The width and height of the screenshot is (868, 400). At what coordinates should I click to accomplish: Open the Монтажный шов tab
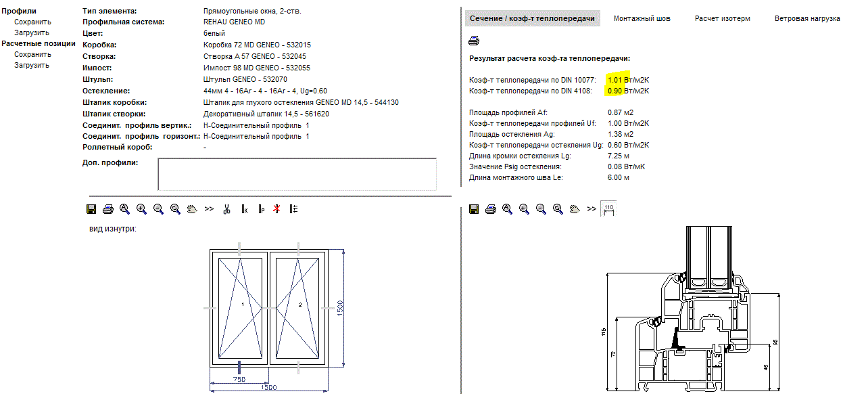(x=642, y=18)
